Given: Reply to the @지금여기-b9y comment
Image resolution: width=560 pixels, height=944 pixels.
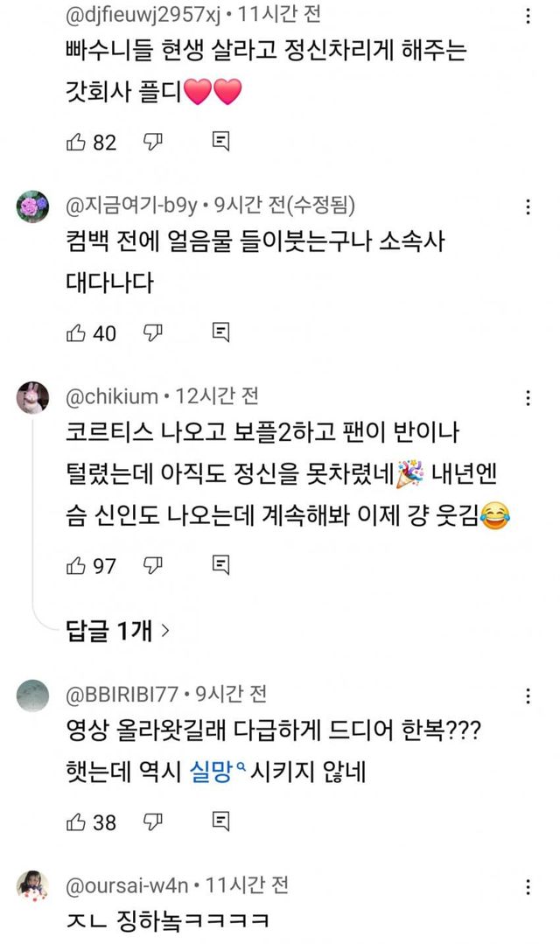Looking at the screenshot, I should coord(221,332).
